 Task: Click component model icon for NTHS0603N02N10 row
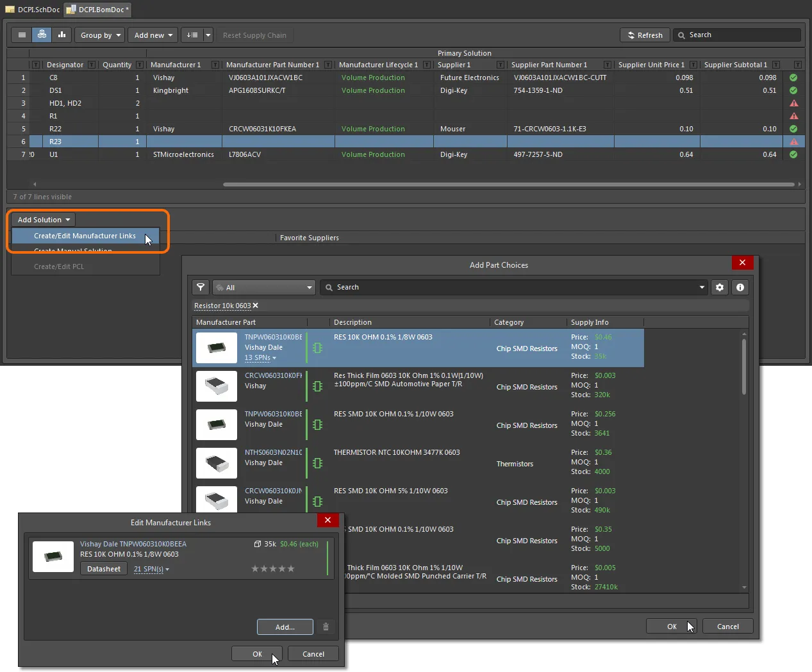(x=317, y=463)
